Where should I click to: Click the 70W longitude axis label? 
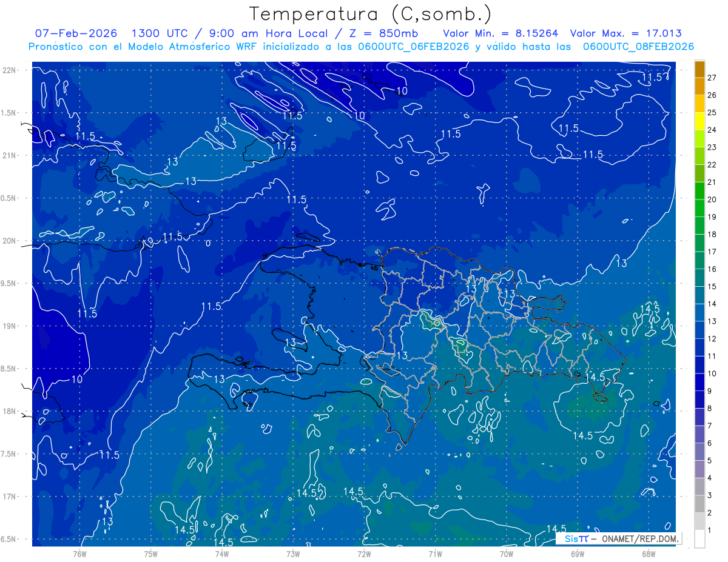click(507, 554)
